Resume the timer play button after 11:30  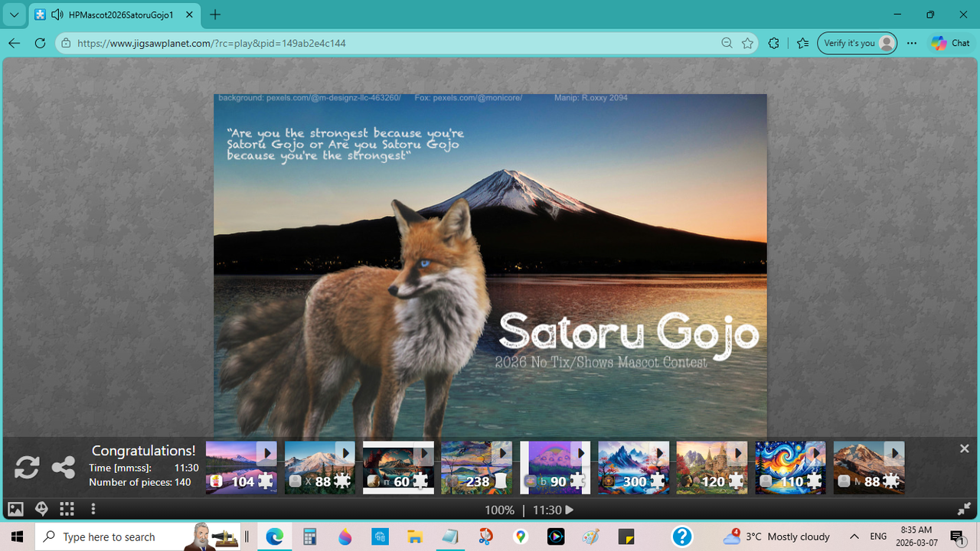click(x=569, y=510)
